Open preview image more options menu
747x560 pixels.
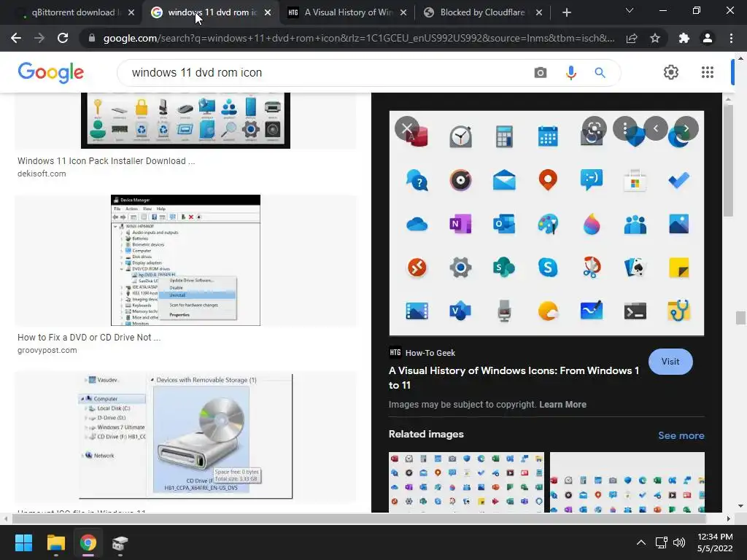click(x=625, y=128)
